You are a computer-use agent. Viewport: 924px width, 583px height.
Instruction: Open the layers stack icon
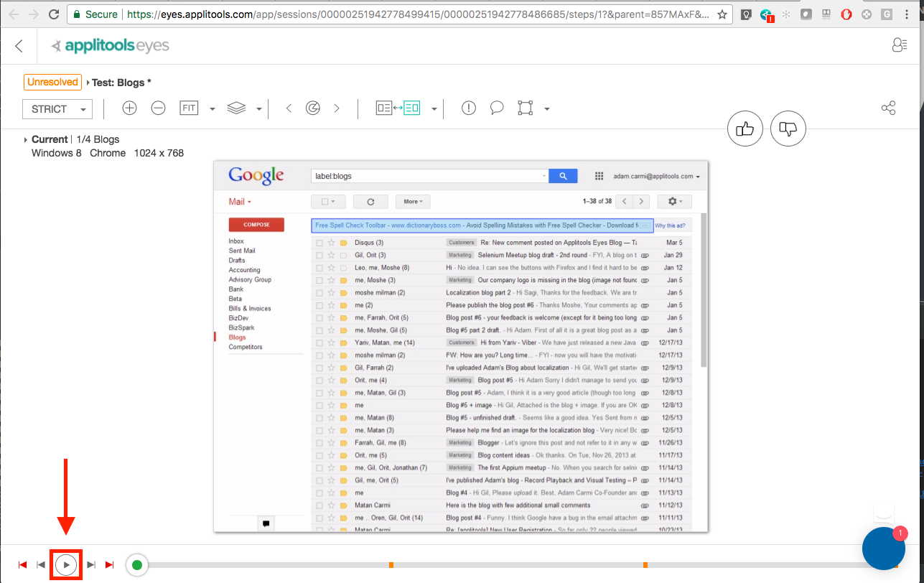(x=236, y=108)
